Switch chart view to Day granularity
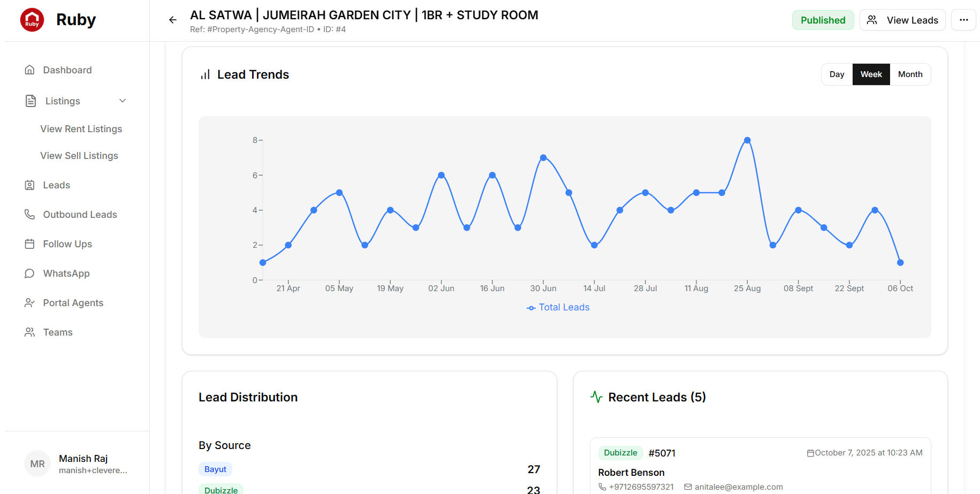This screenshot has width=980, height=494. (x=837, y=74)
